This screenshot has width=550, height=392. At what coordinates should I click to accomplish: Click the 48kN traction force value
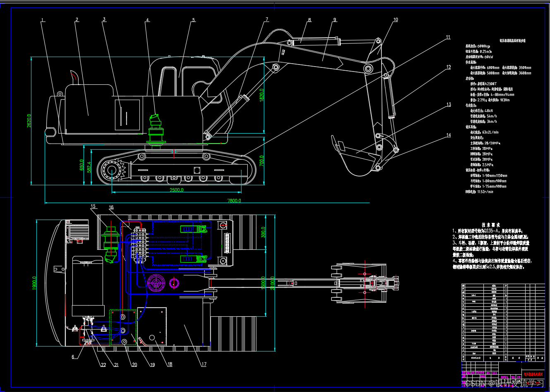[489, 110]
